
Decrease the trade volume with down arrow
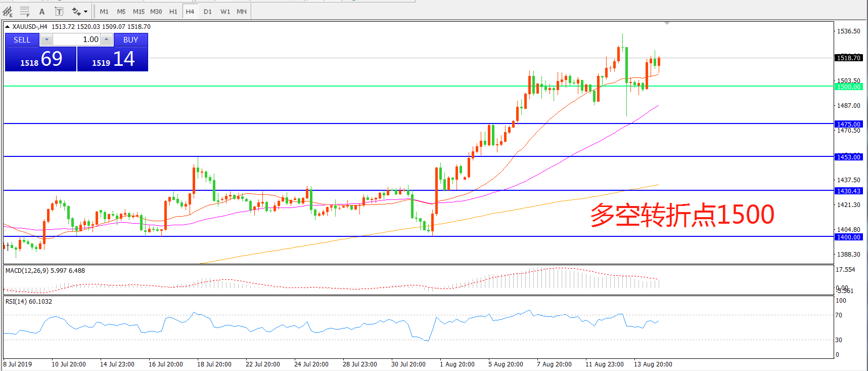pyautogui.click(x=47, y=39)
